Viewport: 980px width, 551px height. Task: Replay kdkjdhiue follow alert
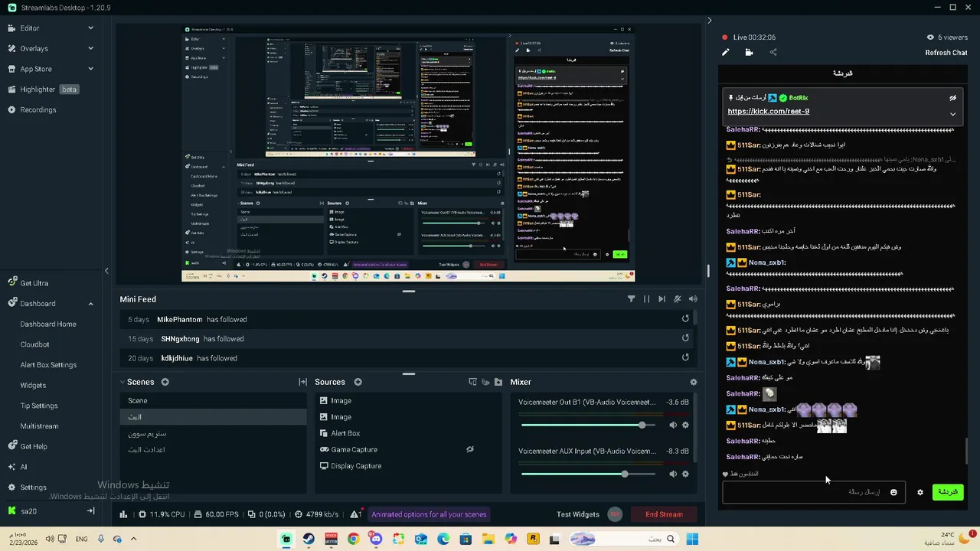click(685, 357)
